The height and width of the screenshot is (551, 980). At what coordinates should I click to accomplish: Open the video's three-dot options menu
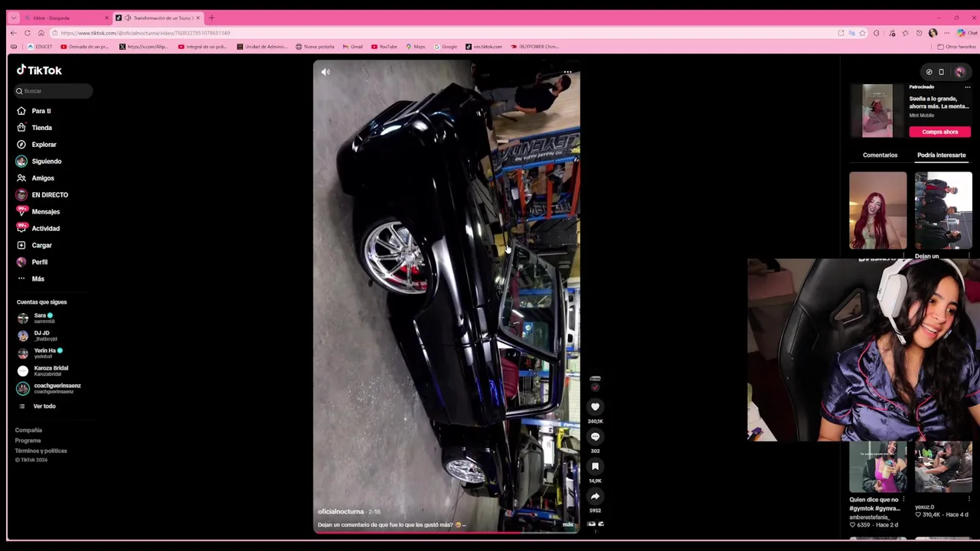point(567,72)
